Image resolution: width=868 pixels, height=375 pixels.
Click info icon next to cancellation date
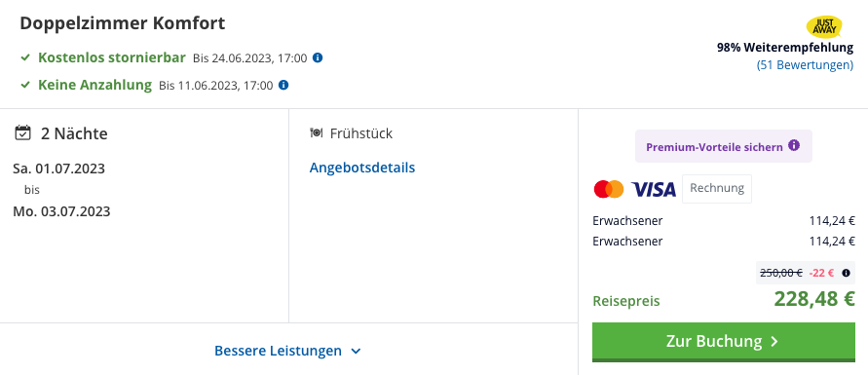pos(318,57)
